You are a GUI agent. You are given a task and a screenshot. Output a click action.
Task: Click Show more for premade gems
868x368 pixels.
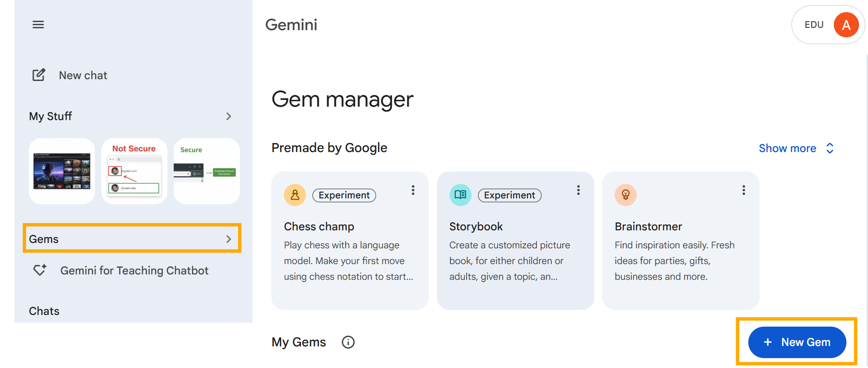click(796, 148)
